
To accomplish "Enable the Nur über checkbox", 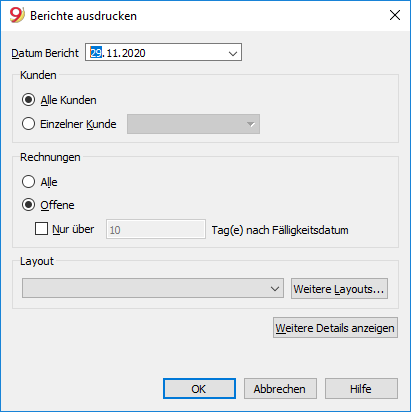I will 41,229.
